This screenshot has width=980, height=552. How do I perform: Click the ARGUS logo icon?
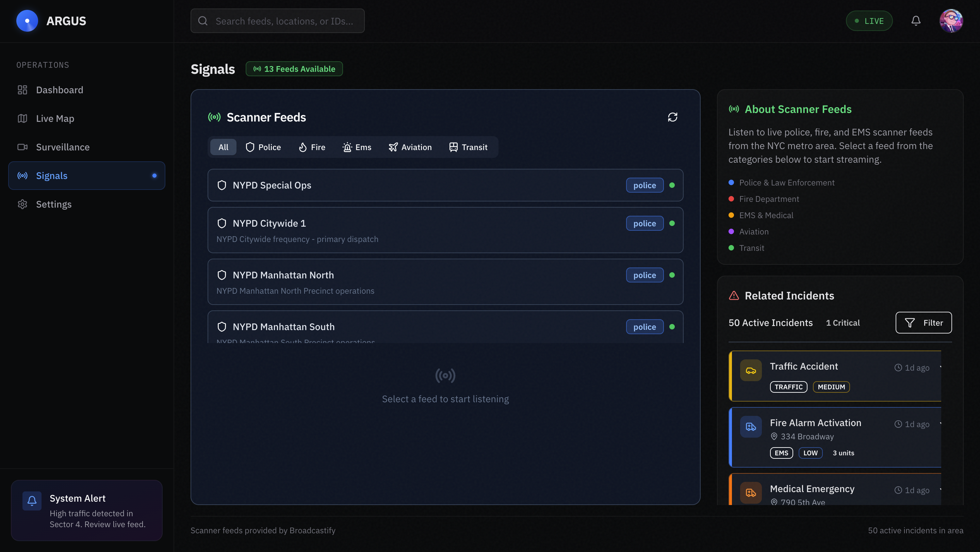(27, 21)
